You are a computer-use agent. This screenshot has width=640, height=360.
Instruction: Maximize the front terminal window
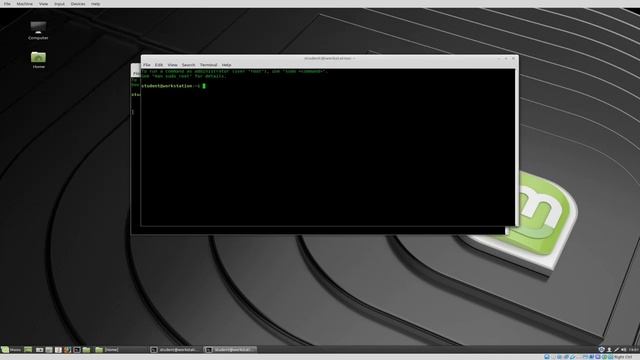coord(506,58)
